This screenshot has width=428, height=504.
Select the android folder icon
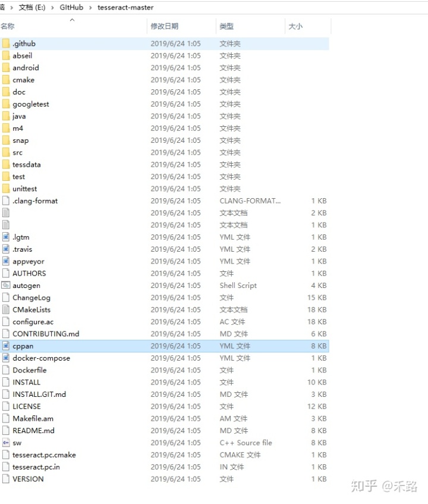6,68
